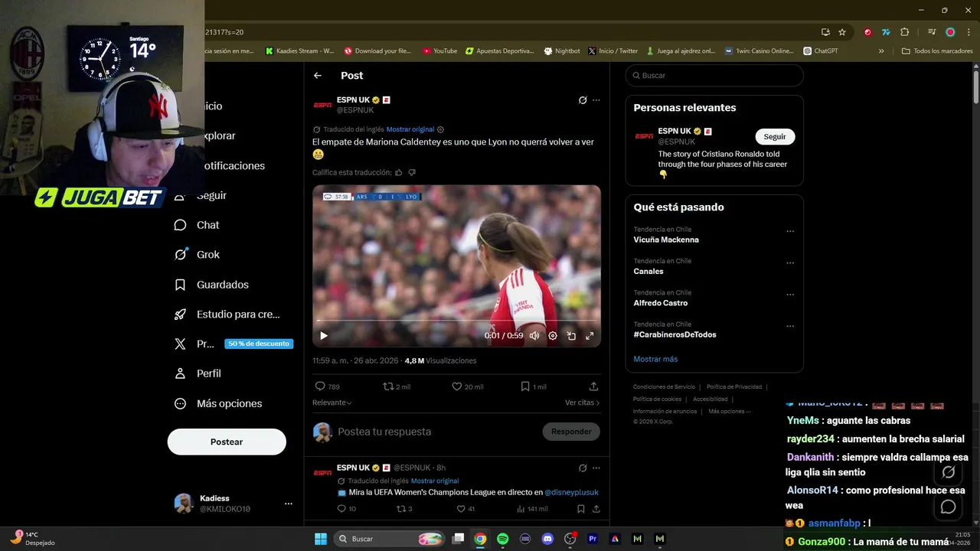The width and height of the screenshot is (980, 551).
Task: Expand the Relevante sort dropdown
Action: 332,403
